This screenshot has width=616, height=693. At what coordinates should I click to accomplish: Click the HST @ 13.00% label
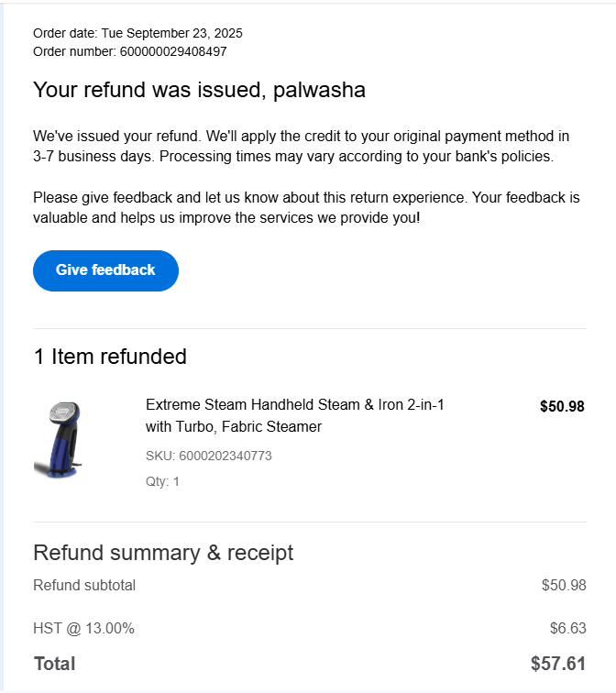[x=83, y=628]
